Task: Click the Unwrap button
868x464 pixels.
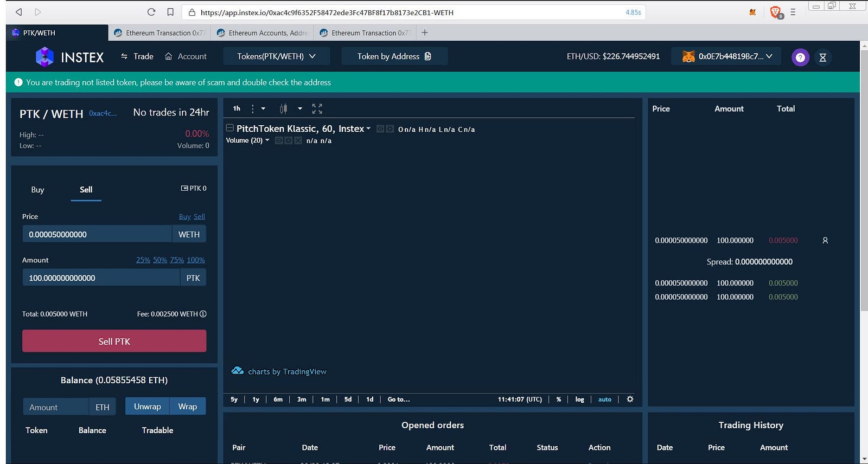Action: [148, 407]
